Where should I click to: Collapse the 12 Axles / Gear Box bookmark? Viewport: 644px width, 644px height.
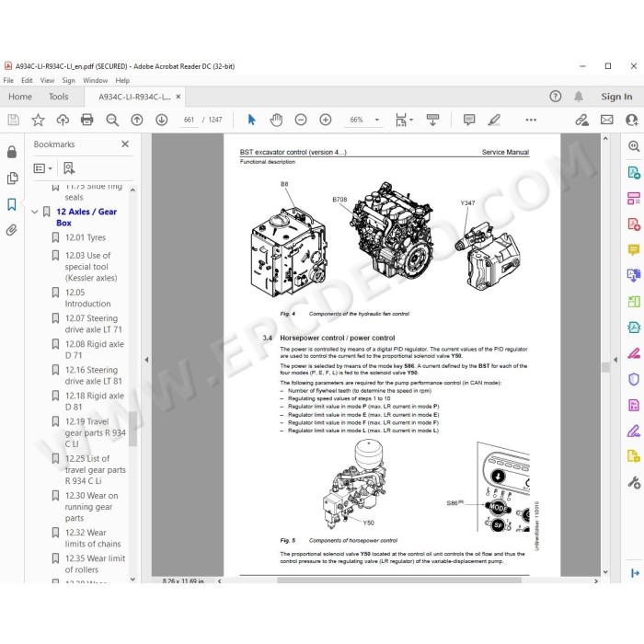(35, 212)
